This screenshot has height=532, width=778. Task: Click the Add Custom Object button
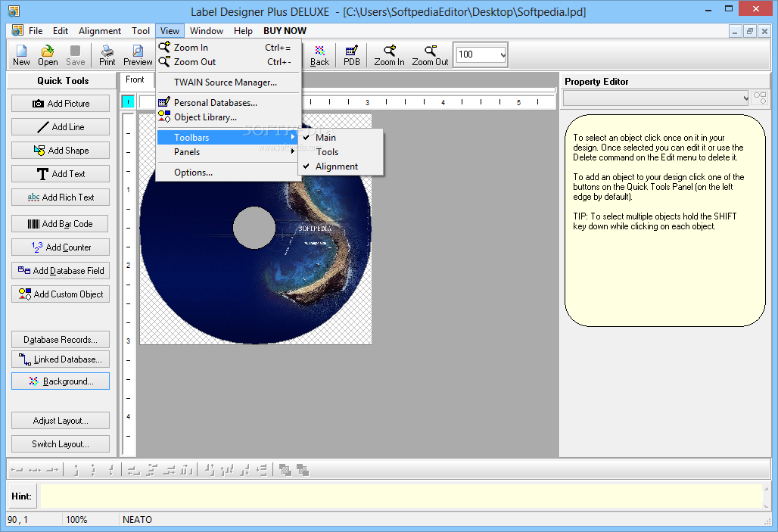pyautogui.click(x=61, y=294)
